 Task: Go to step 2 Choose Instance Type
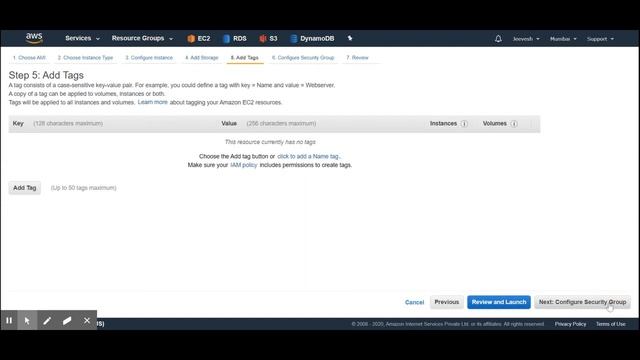85,58
